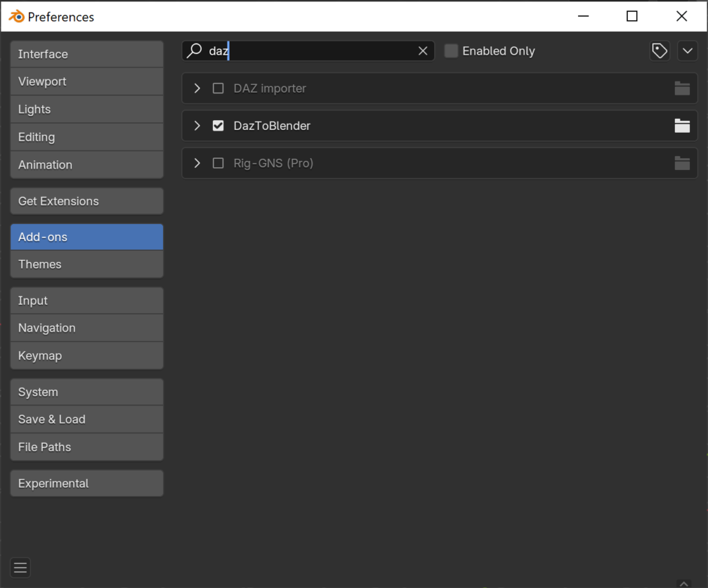Viewport: 708px width, 588px height.
Task: Select the Animation preferences tab
Action: point(86,164)
